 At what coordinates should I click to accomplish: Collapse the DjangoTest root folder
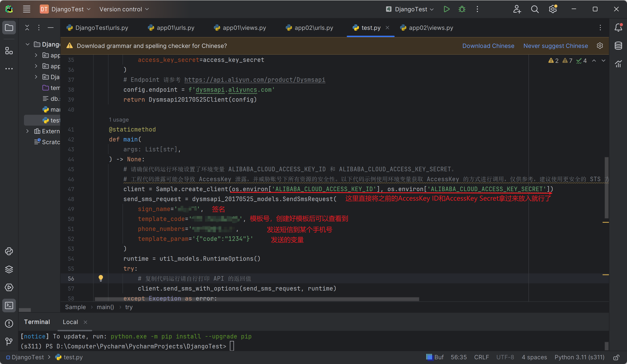tap(28, 44)
